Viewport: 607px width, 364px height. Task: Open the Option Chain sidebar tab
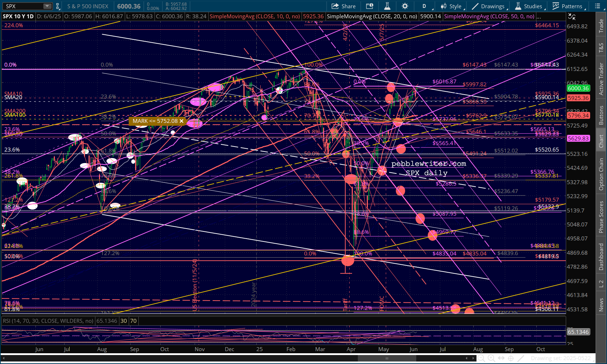point(601,174)
